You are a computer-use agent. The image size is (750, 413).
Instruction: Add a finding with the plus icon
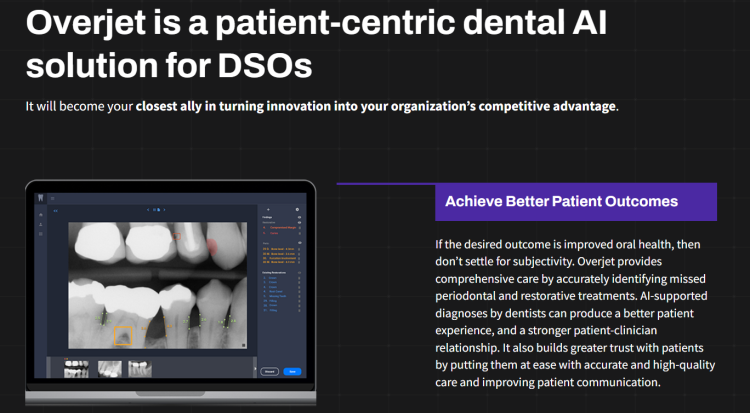pyautogui.click(x=268, y=210)
